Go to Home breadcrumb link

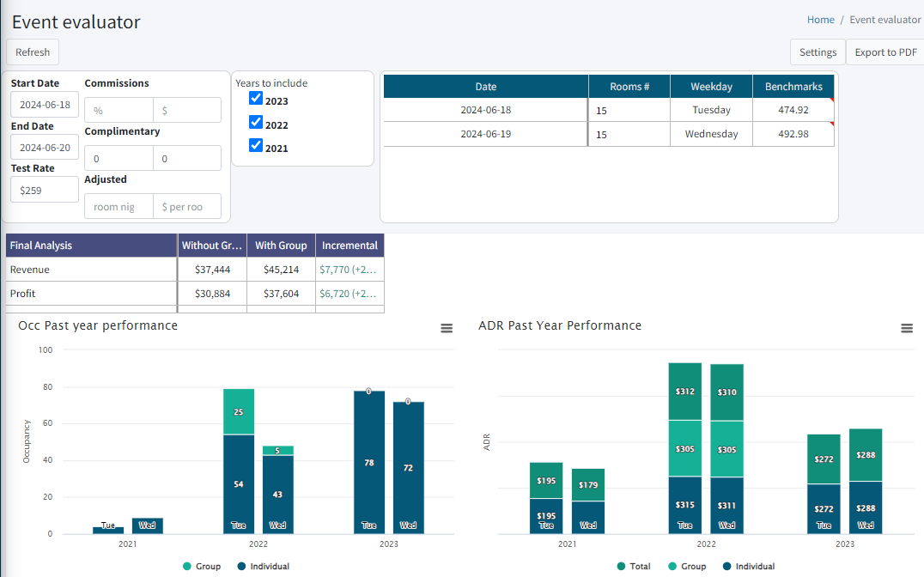[820, 20]
